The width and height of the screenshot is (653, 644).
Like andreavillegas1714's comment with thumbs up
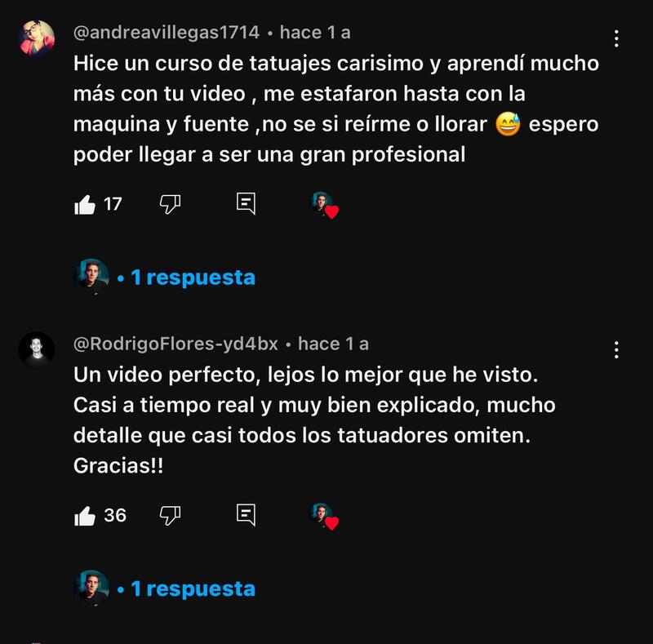(85, 205)
